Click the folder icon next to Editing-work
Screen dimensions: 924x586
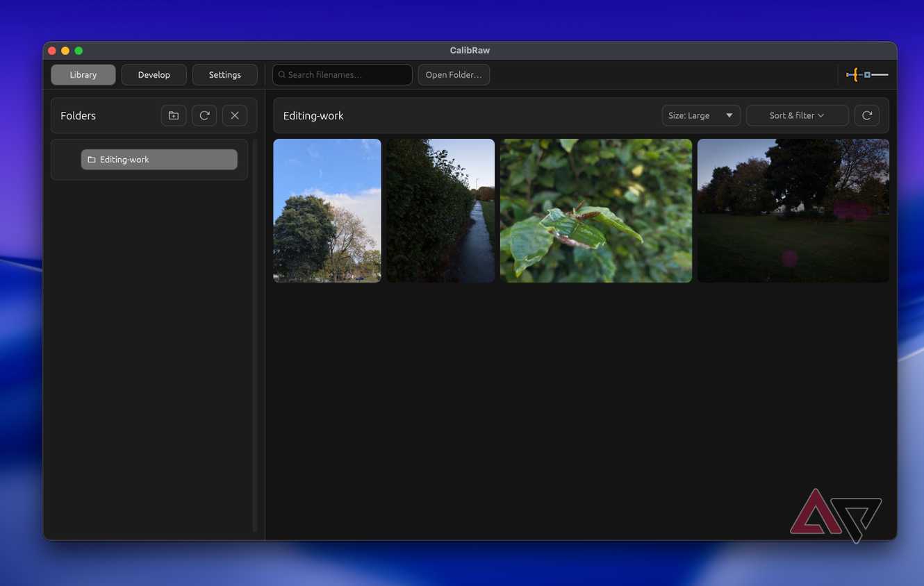click(x=91, y=160)
